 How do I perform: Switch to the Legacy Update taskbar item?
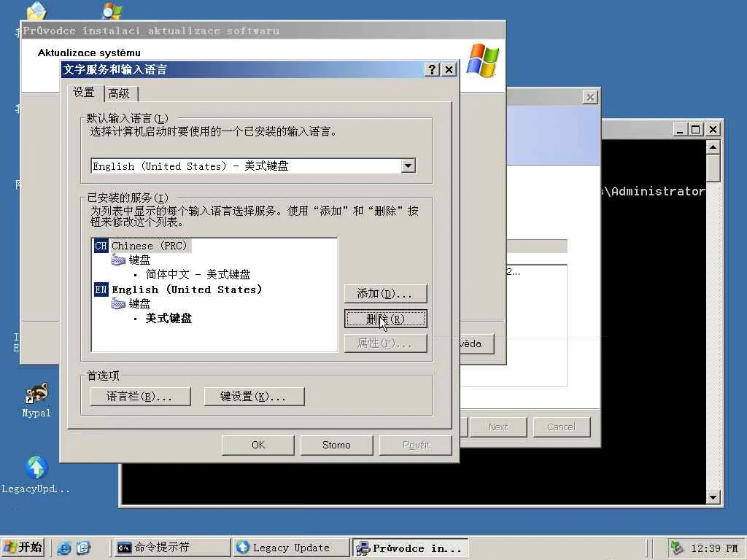click(x=291, y=548)
